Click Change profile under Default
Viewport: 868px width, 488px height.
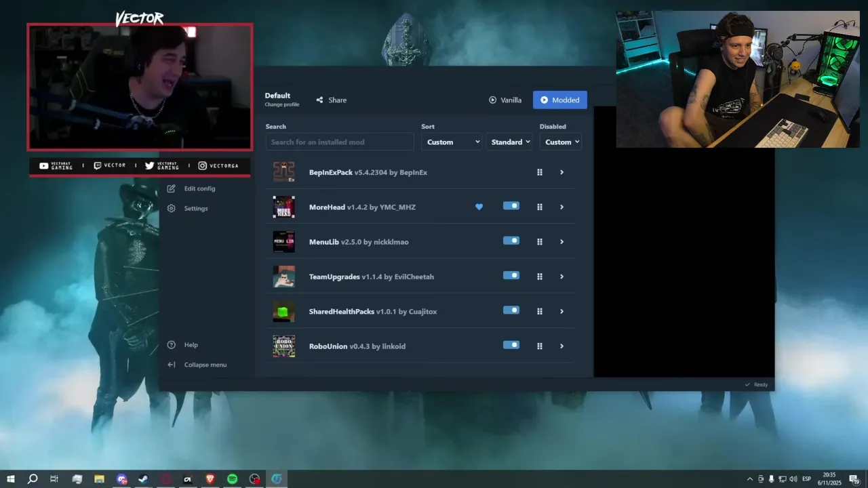(281, 104)
